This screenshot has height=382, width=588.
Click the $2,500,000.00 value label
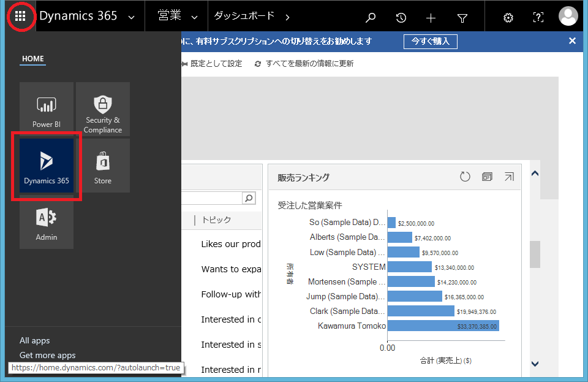point(417,224)
